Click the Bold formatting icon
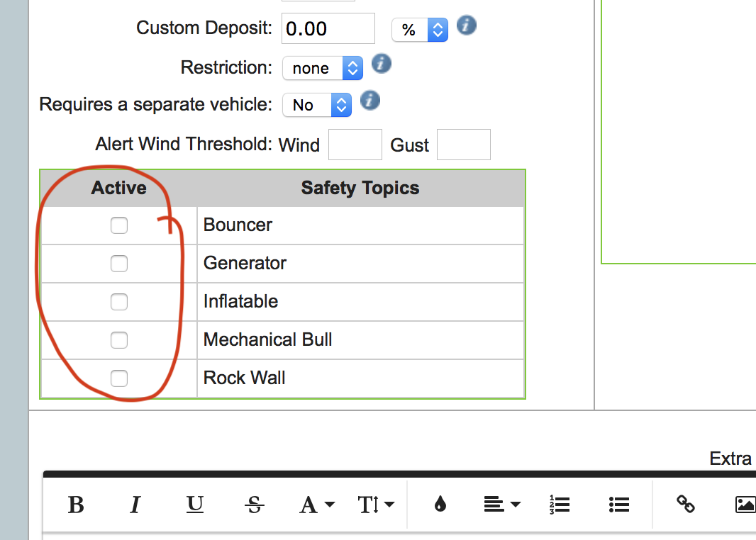 (x=76, y=505)
